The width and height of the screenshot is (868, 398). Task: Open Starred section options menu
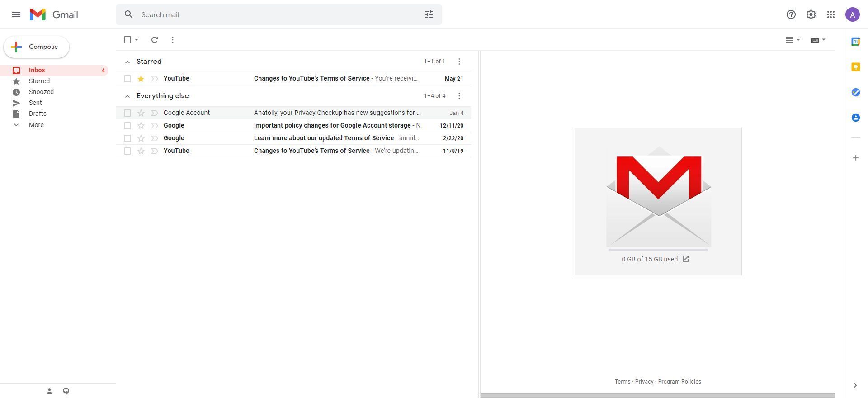(459, 62)
